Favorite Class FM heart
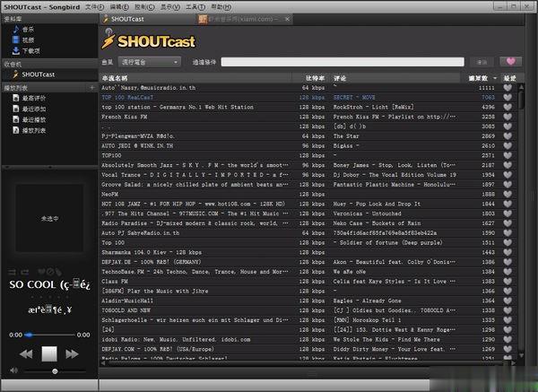538x392 pixels. coord(508,282)
